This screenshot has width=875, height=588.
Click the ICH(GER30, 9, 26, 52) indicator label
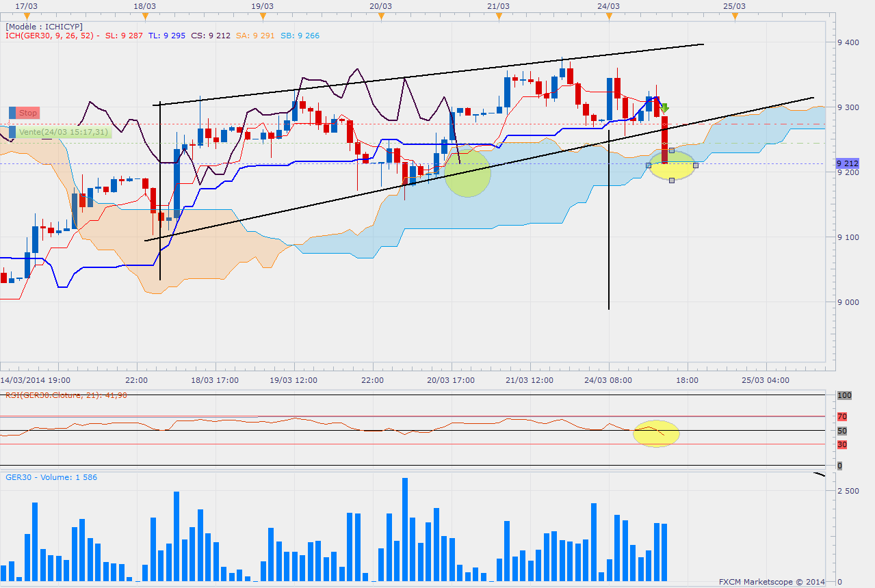[52, 36]
